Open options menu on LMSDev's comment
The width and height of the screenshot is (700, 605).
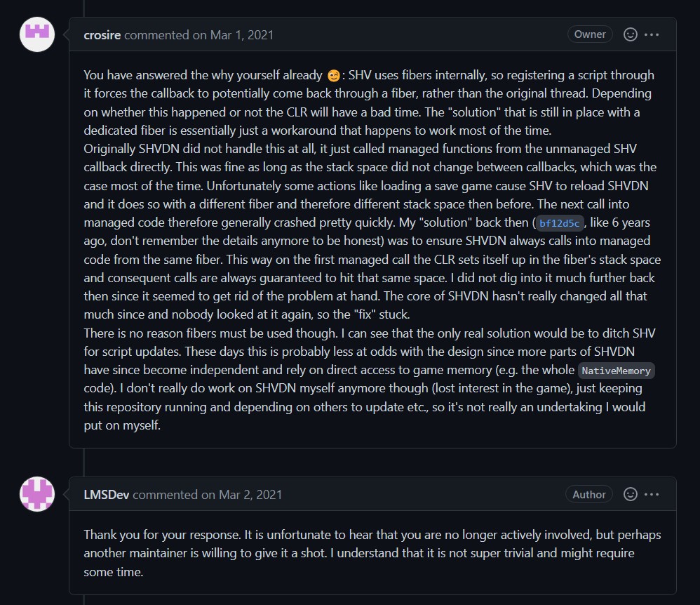click(x=652, y=494)
